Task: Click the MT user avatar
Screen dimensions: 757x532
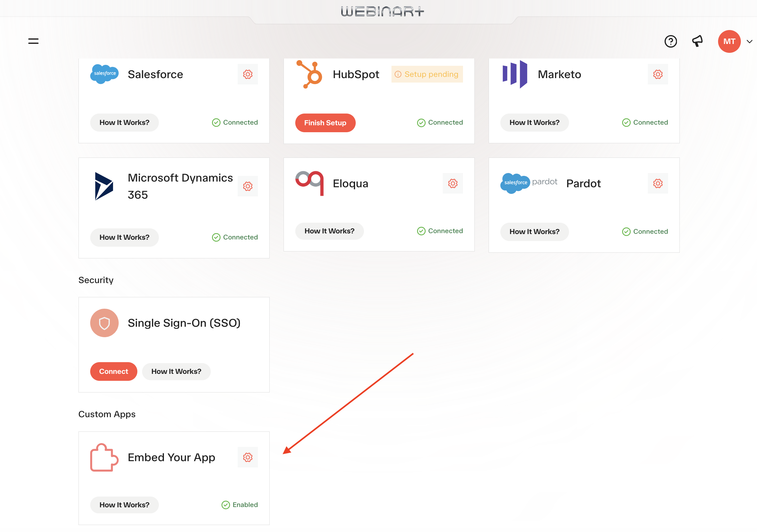Action: pos(729,41)
